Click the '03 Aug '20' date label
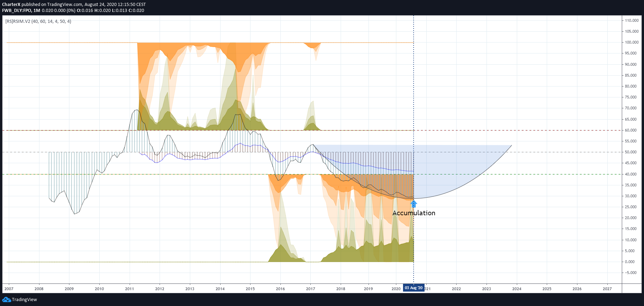Viewport: 644px width, 306px height. (414, 288)
